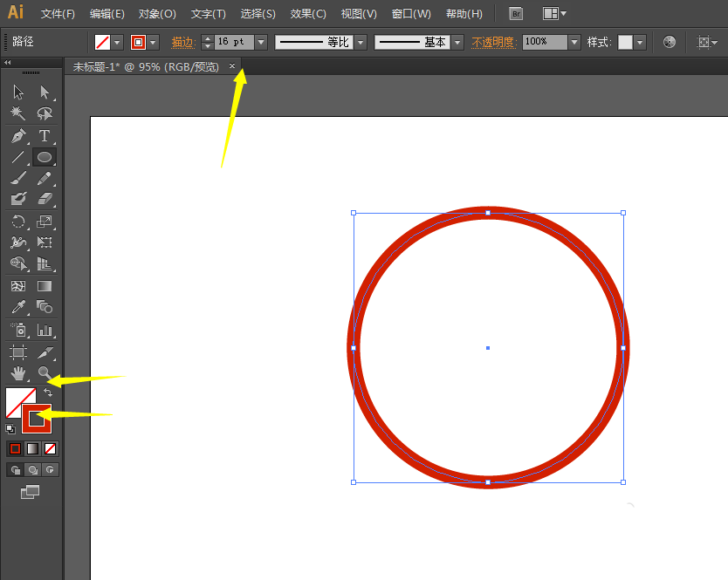This screenshot has height=580, width=728.
Task: Switch to Draw Inside mode
Action: pyautogui.click(x=50, y=470)
